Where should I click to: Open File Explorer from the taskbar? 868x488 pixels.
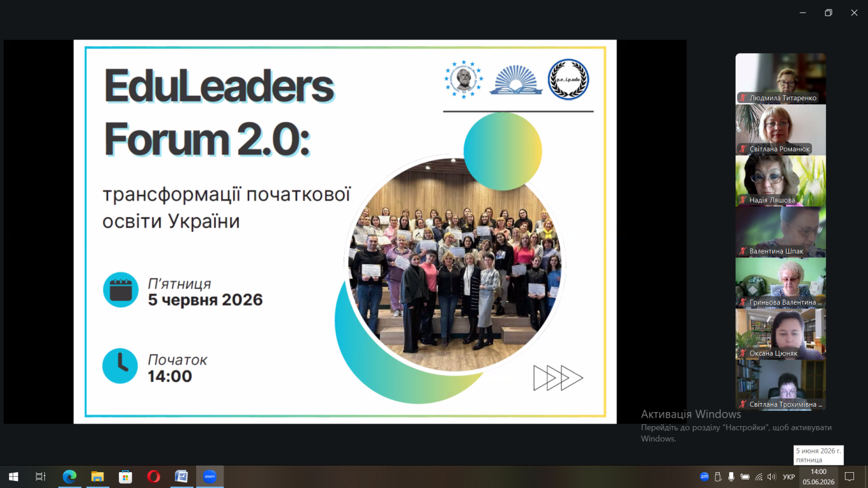[97, 476]
